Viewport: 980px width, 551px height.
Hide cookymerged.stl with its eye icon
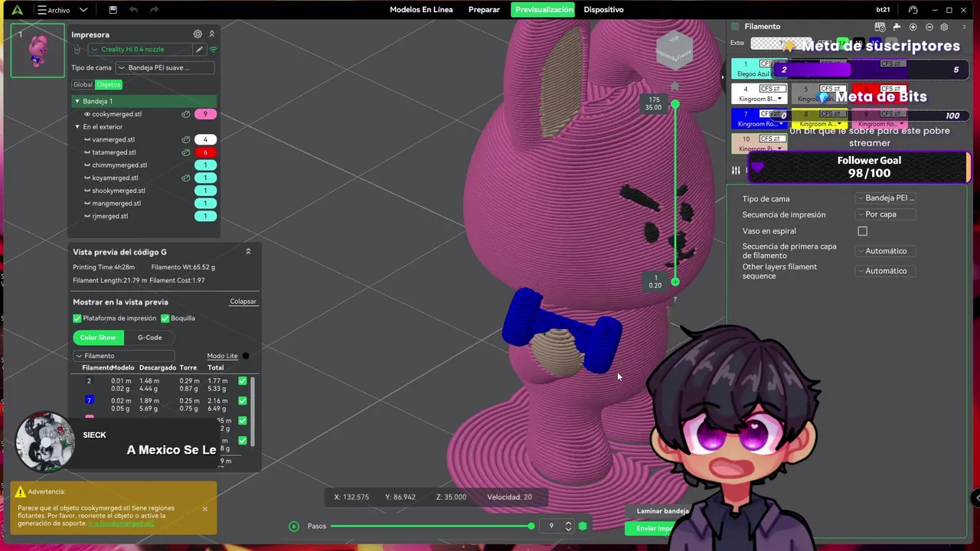[x=87, y=114]
